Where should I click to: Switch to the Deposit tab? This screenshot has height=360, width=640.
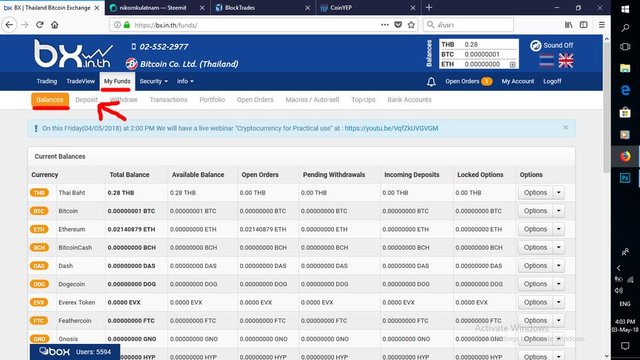point(87,100)
